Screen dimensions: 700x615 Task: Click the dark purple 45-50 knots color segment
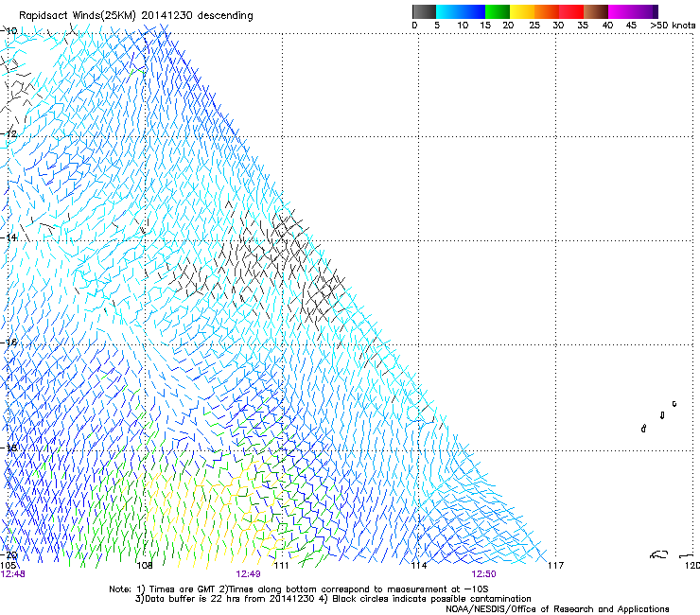tap(645, 11)
